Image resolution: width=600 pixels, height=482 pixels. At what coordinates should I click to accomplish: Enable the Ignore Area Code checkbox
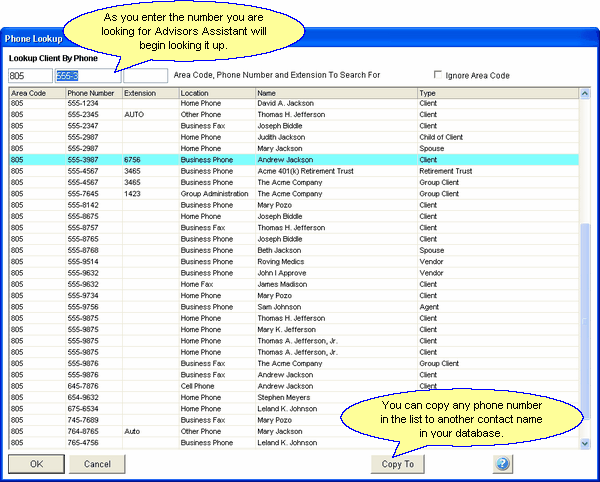pos(438,75)
